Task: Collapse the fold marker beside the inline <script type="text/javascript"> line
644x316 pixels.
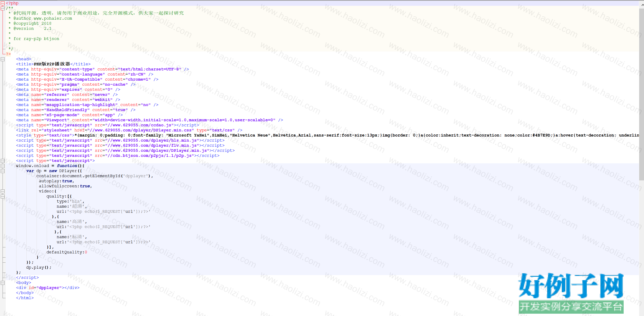Action: pos(3,161)
